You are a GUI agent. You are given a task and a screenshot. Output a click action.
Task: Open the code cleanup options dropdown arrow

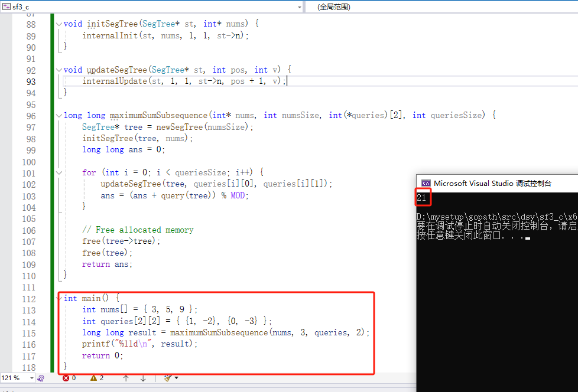tap(177, 378)
